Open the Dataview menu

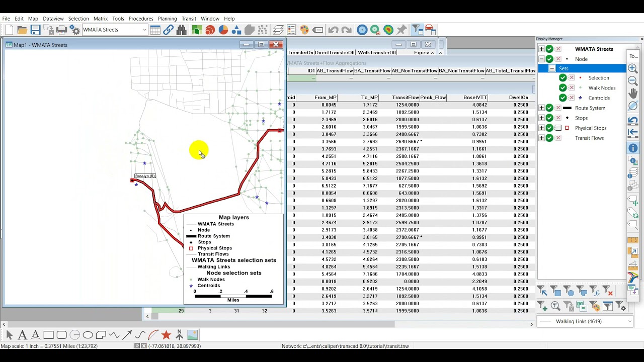(53, 19)
